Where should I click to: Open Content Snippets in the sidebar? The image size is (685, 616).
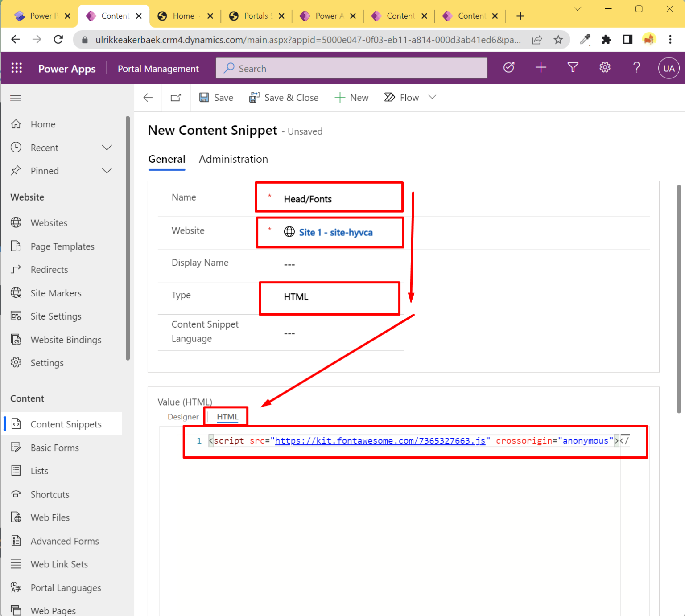click(62, 424)
